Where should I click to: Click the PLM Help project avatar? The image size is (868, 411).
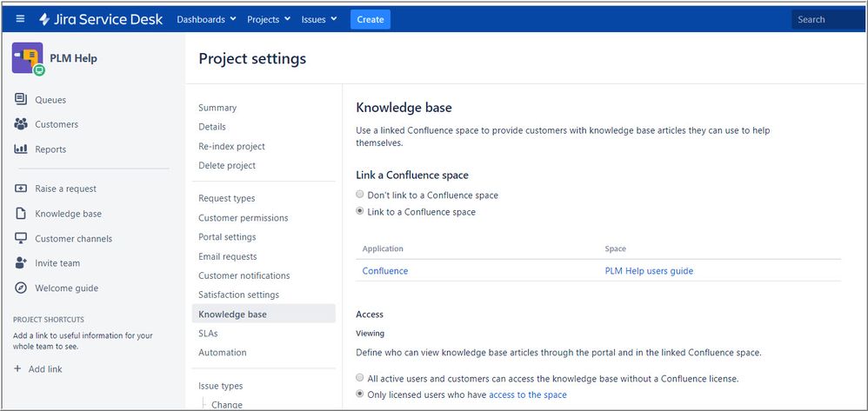28,58
